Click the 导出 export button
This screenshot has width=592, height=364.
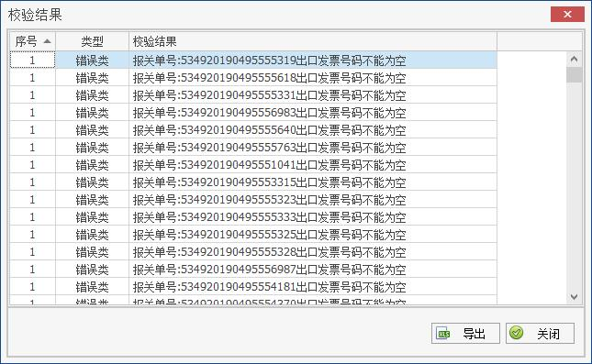point(465,333)
